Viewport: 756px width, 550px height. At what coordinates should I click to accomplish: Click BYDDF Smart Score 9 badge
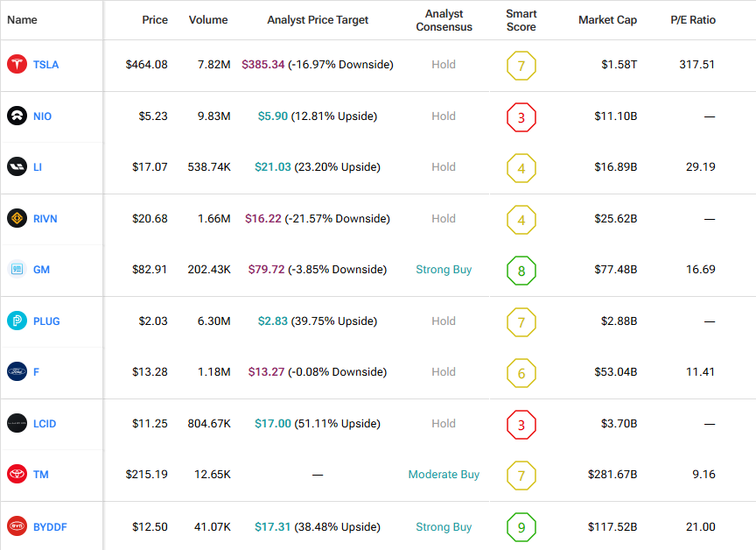(521, 527)
